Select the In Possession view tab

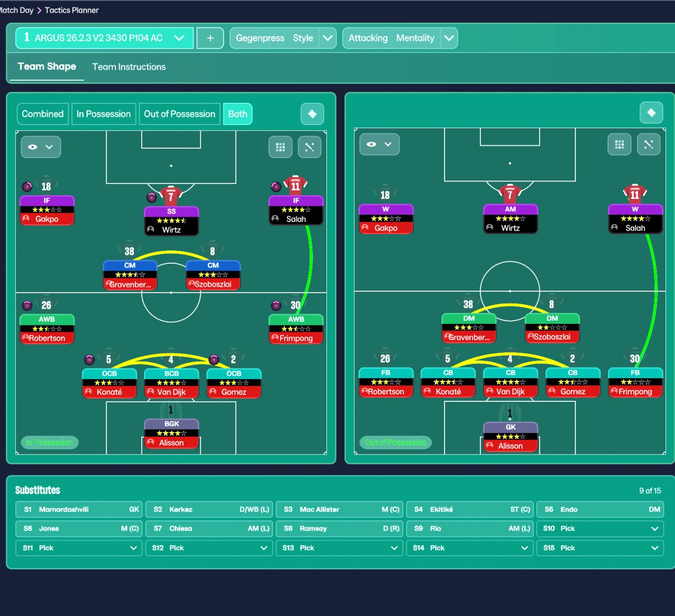(x=103, y=114)
